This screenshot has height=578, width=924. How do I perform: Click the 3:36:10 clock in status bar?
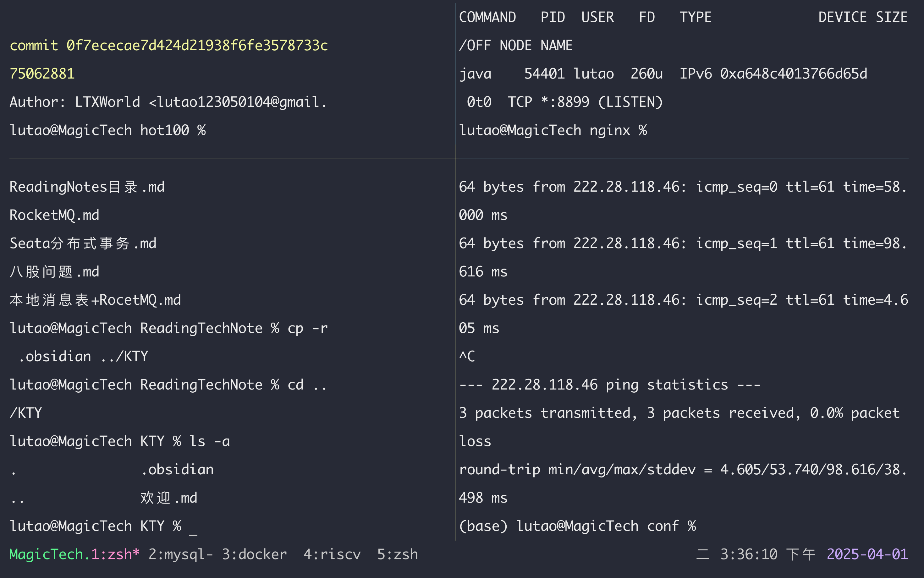748,554
